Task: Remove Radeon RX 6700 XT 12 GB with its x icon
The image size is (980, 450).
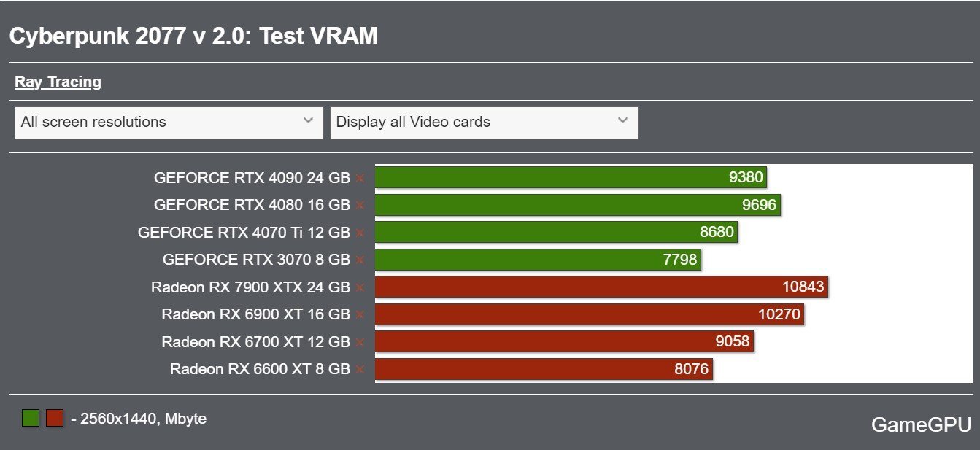Action: coord(360,342)
